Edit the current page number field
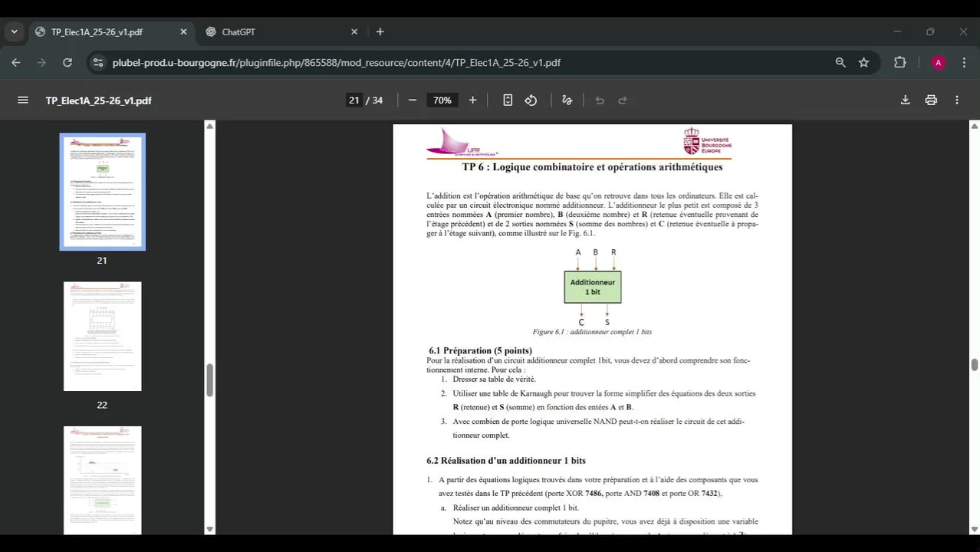 point(354,100)
